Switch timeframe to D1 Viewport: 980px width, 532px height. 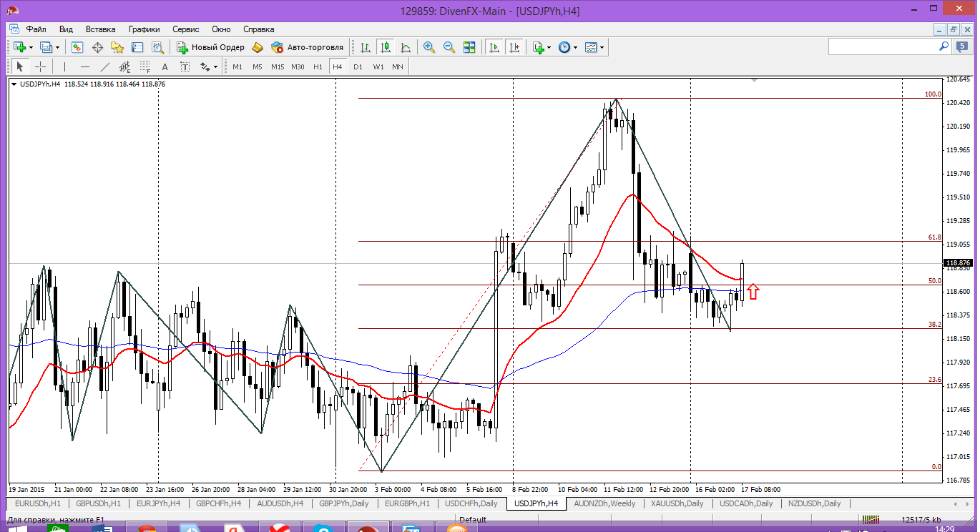click(358, 67)
